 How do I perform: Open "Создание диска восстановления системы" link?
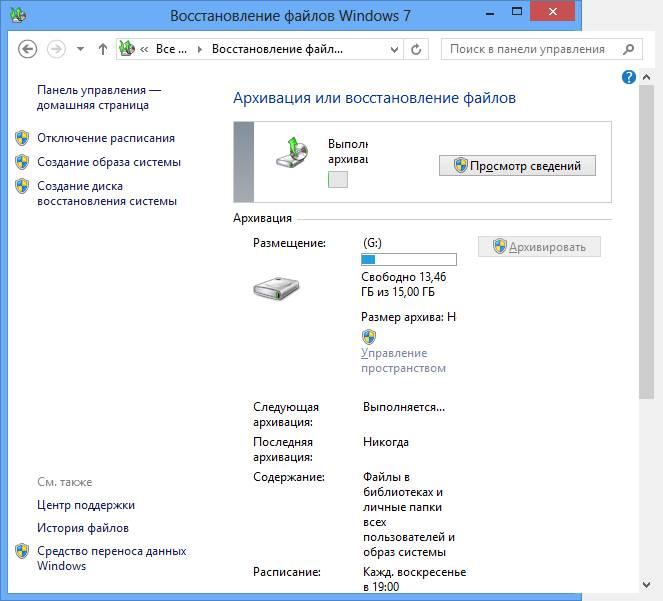coord(107,193)
